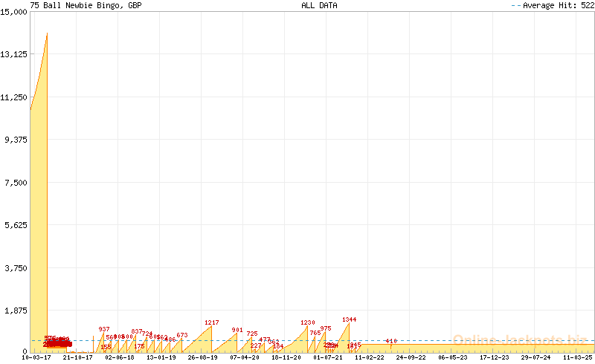The width and height of the screenshot is (595, 364).
Task: Click the 15,000 y-axis label
Action: (14, 11)
